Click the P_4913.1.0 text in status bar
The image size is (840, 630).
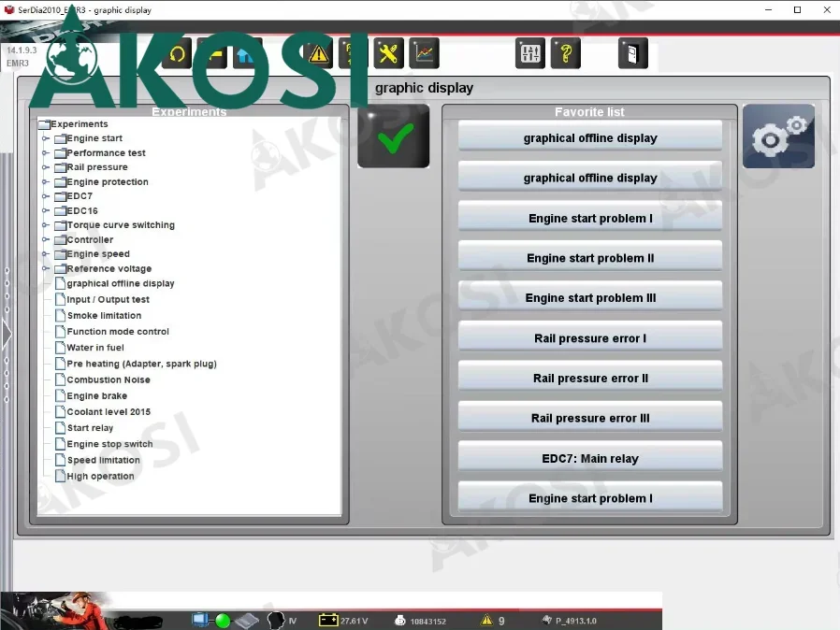click(x=576, y=621)
